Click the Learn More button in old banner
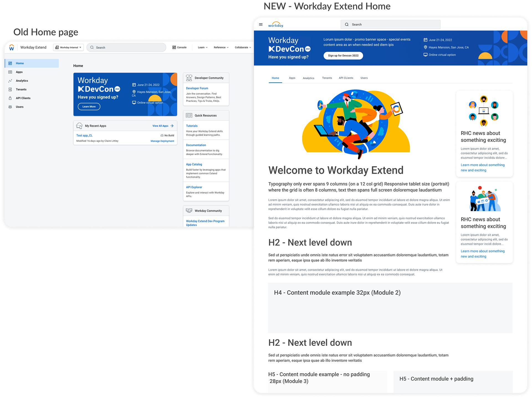Image resolution: width=532 pixels, height=398 pixels. 89,107
